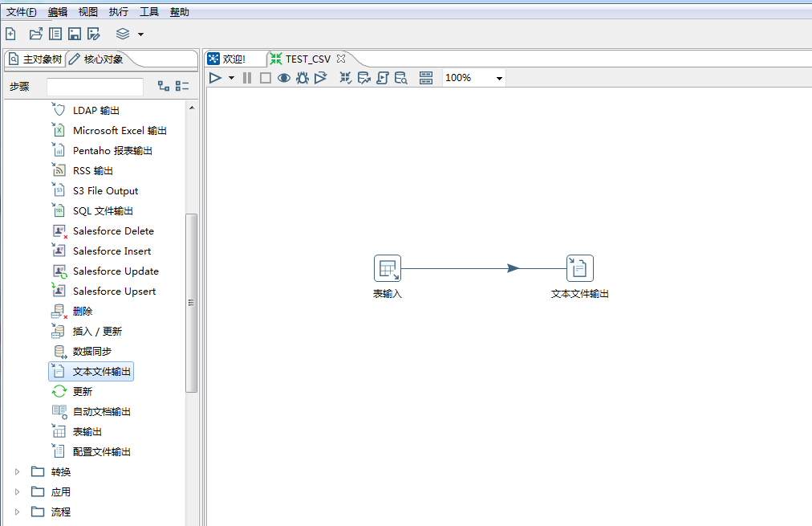
Task: Switch to the 欢迎! tab
Action: pyautogui.click(x=227, y=59)
